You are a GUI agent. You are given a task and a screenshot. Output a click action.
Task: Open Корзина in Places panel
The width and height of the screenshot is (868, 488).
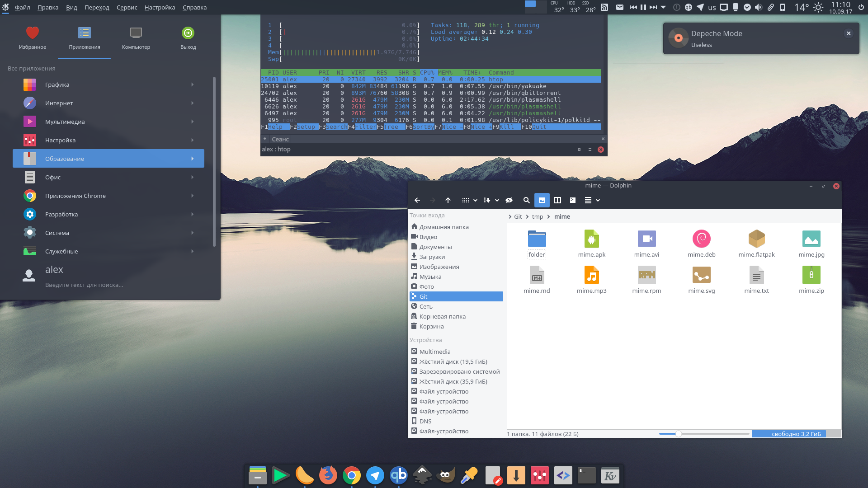click(456, 326)
